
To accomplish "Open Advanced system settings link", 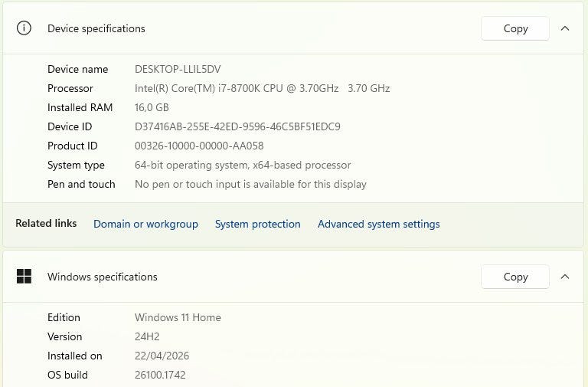I will click(378, 224).
